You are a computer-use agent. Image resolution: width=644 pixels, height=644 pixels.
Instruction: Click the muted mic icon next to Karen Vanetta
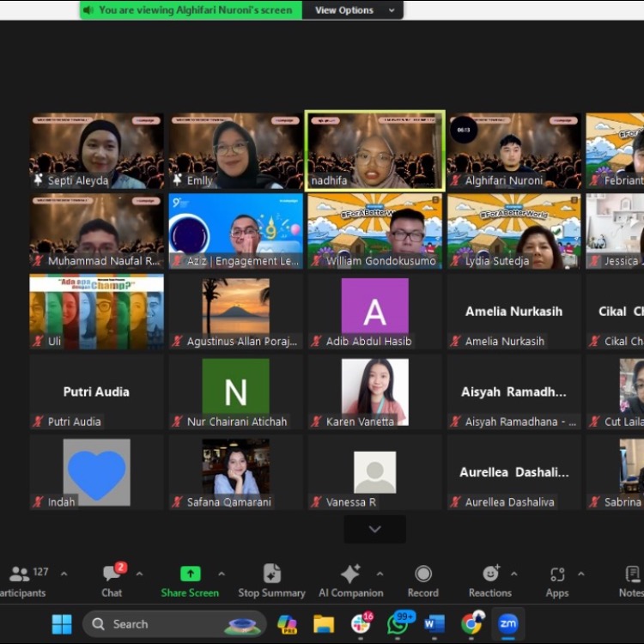click(316, 421)
